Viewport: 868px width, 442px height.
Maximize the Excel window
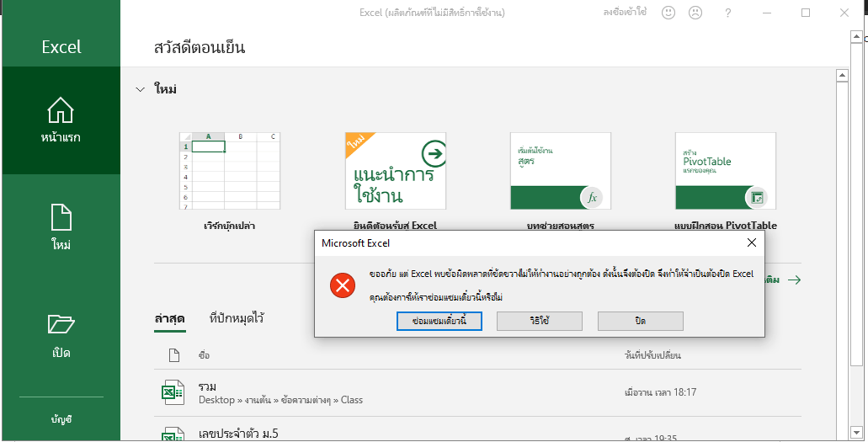coord(806,12)
